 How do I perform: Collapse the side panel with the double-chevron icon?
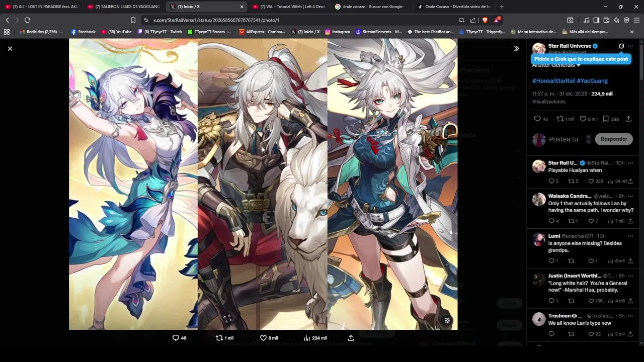click(x=516, y=49)
